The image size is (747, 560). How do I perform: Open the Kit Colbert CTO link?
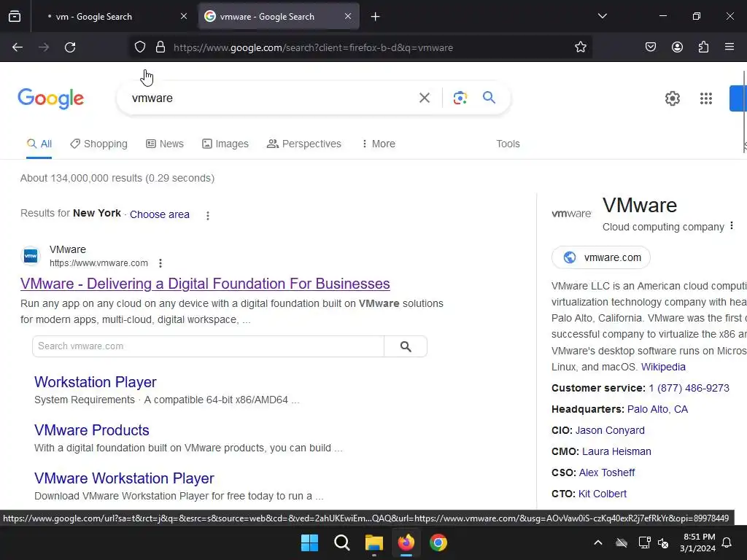coord(602,494)
